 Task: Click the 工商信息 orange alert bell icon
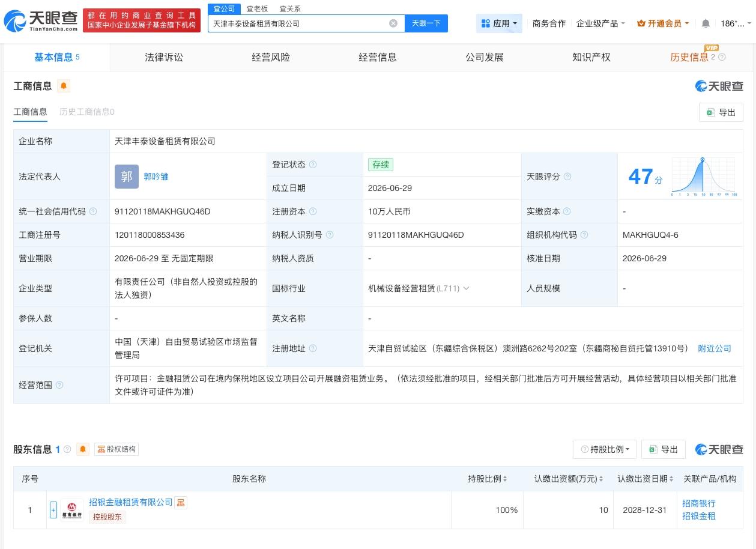pyautogui.click(x=64, y=86)
